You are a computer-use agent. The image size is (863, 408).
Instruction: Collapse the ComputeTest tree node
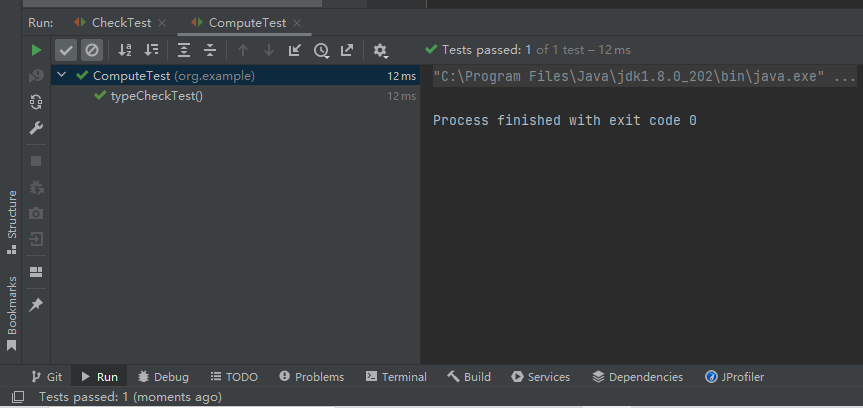[63, 75]
